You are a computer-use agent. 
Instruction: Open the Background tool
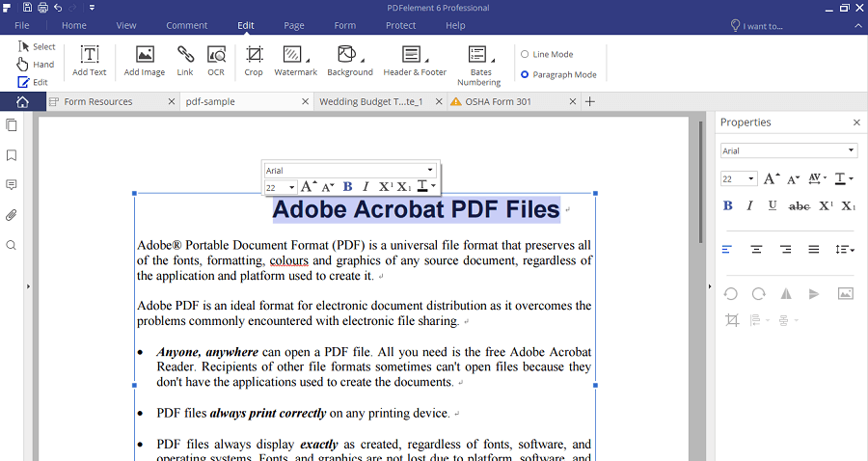[x=350, y=61]
